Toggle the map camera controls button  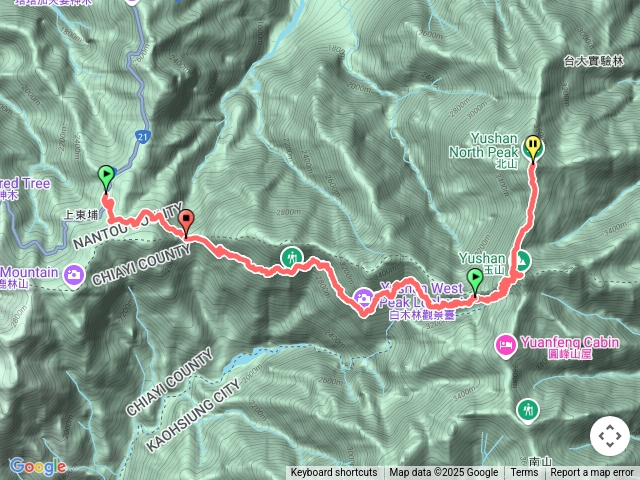[x=610, y=436]
